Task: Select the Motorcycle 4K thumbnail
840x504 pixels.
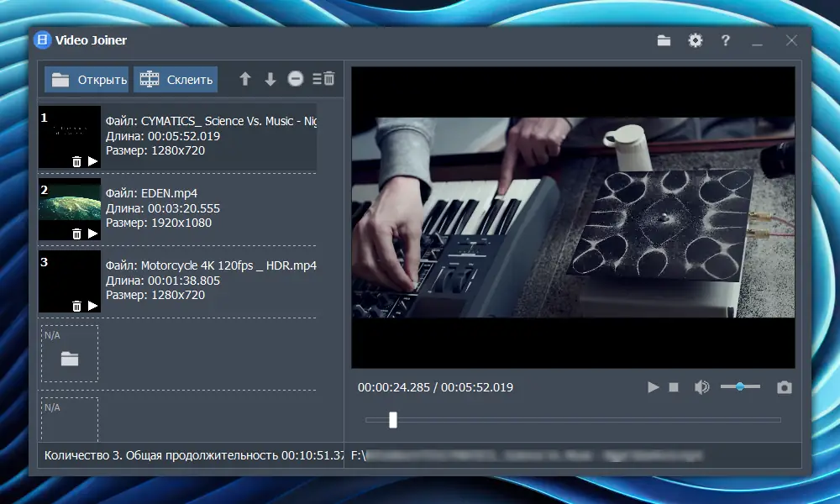Action: tap(70, 281)
